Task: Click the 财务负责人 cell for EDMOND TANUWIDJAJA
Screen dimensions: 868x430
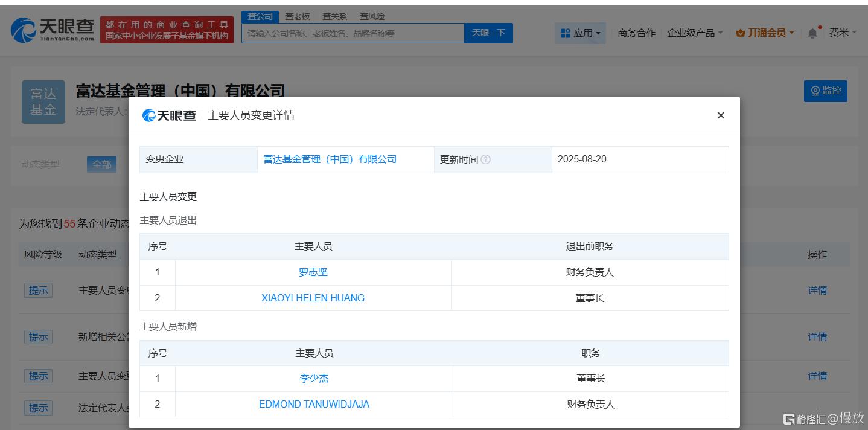Action: point(591,405)
